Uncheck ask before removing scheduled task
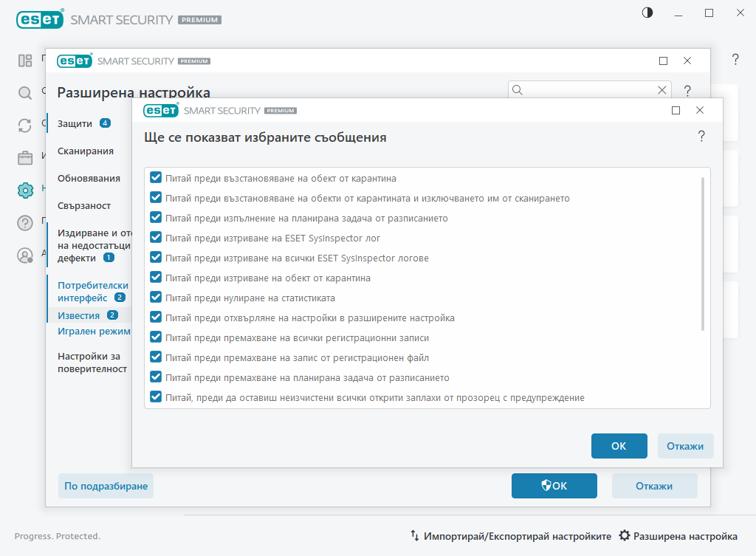Viewport: 756px width, 556px height. tap(156, 377)
